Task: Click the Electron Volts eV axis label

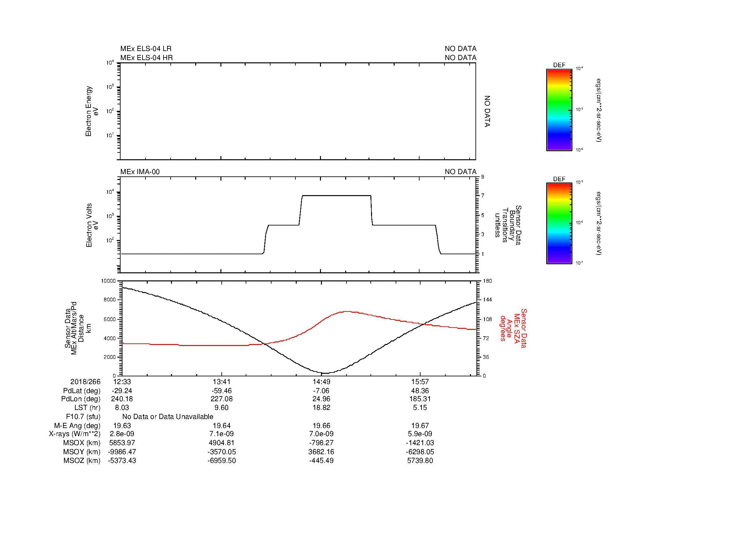Action: click(92, 225)
